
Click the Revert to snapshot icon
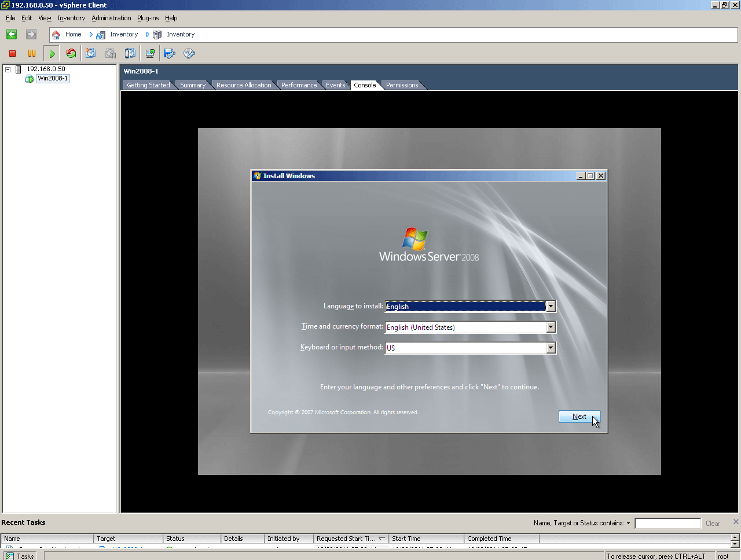[x=111, y=54]
